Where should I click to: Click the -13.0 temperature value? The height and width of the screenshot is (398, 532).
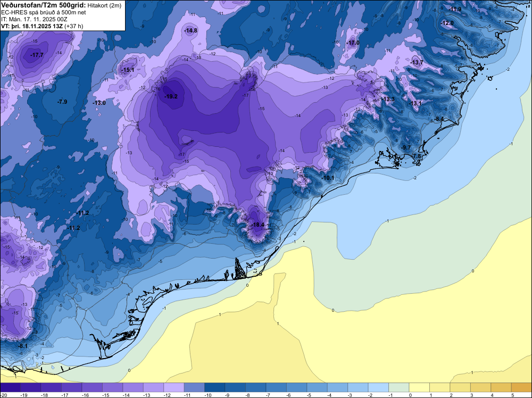[x=99, y=103]
